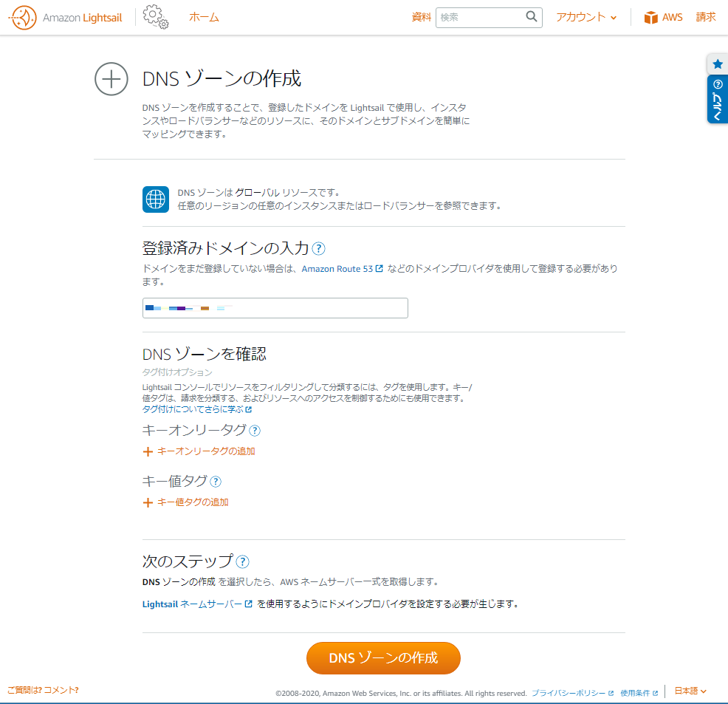
Task: Click the blue globe icon for global resource
Action: 156,199
